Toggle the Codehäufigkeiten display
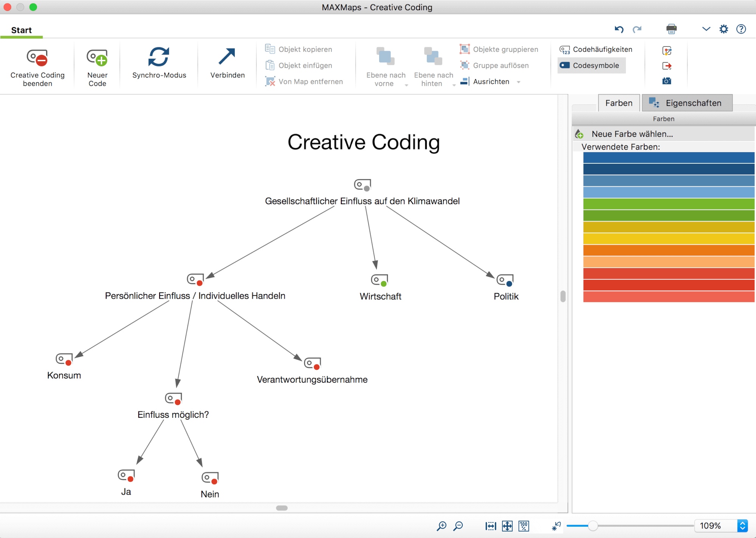Screen dimensions: 756x538 click(x=596, y=50)
